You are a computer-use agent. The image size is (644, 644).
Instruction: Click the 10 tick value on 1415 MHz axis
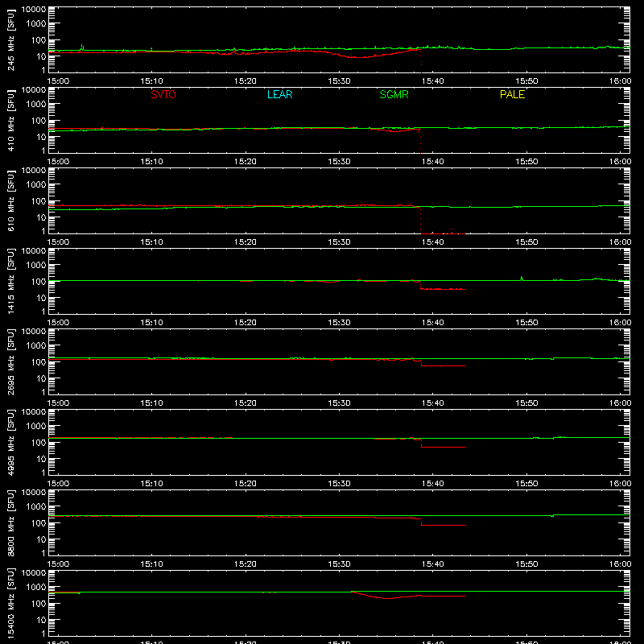[41, 298]
